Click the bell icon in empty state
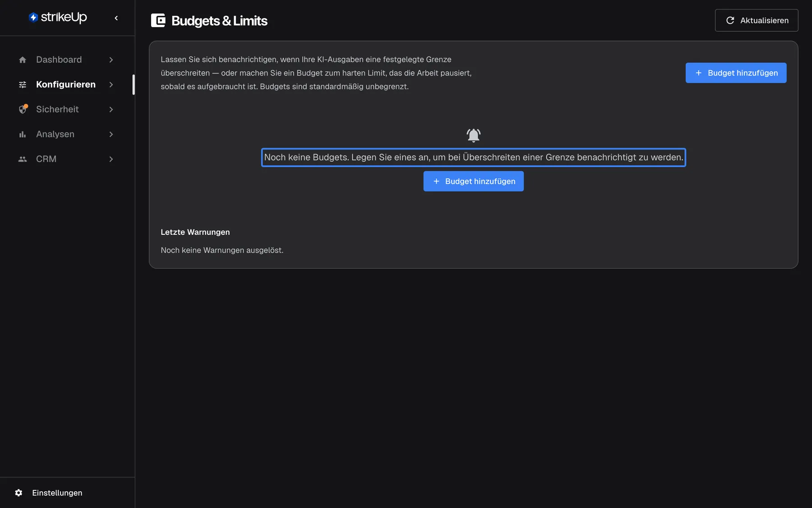The width and height of the screenshot is (812, 508). [474, 135]
